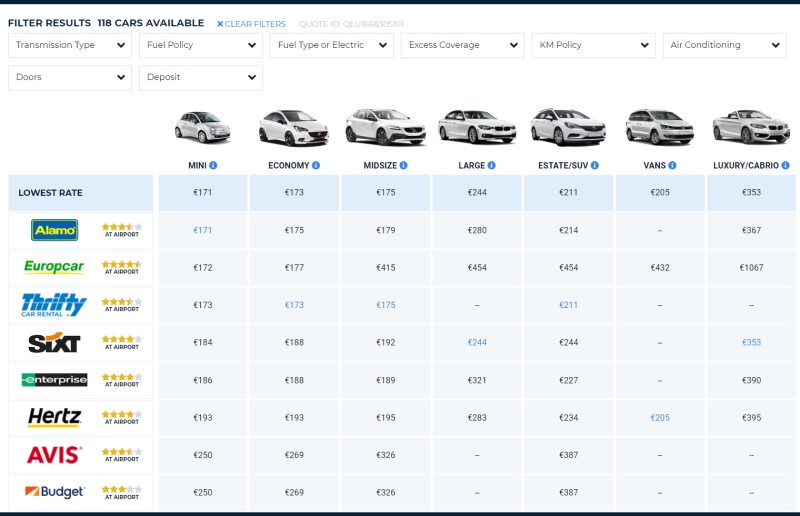The width and height of the screenshot is (800, 516).
Task: Click the Alamo star rating
Action: click(122, 227)
